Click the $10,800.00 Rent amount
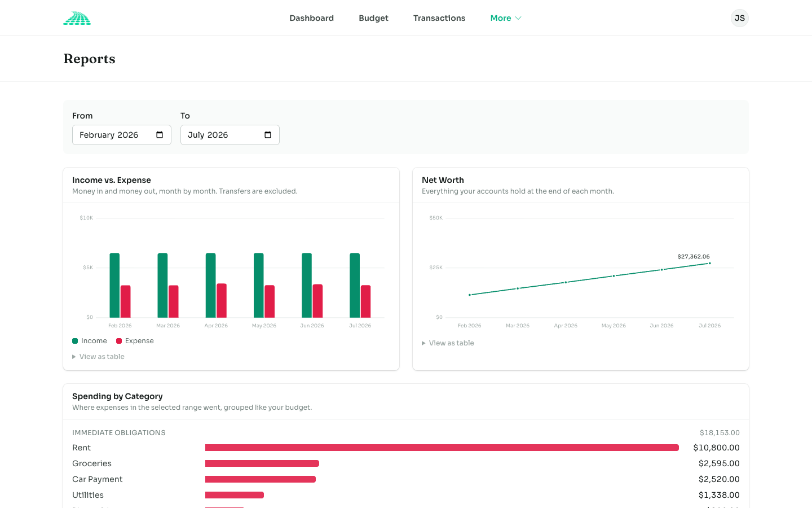 point(716,448)
